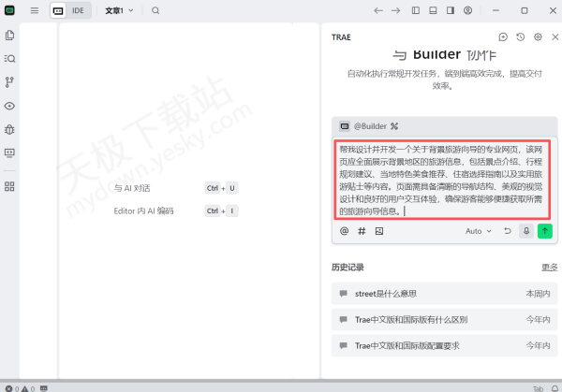Open history item street是什么意思
This screenshot has height=392, width=562.
tap(385, 294)
